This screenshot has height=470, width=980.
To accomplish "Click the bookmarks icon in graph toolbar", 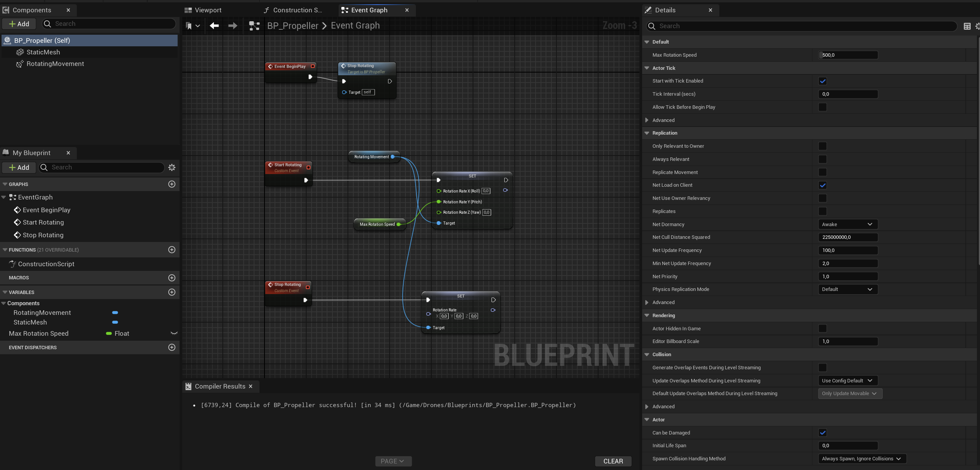I will click(x=189, y=26).
